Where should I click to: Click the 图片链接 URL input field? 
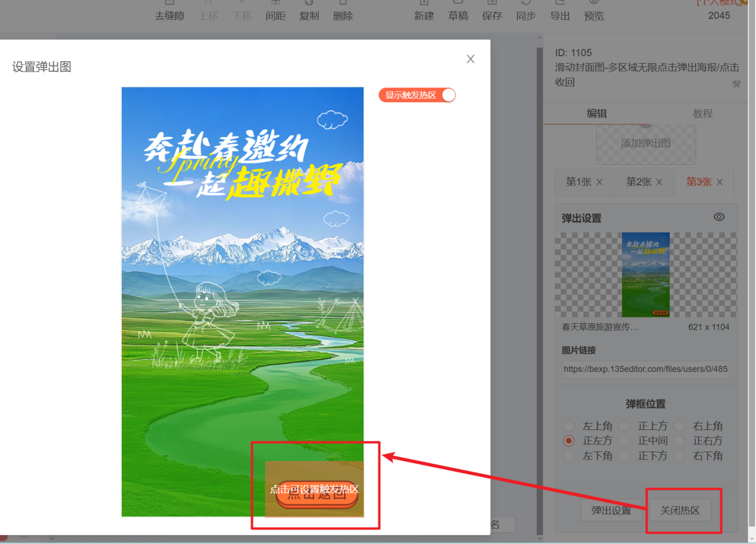click(x=646, y=369)
